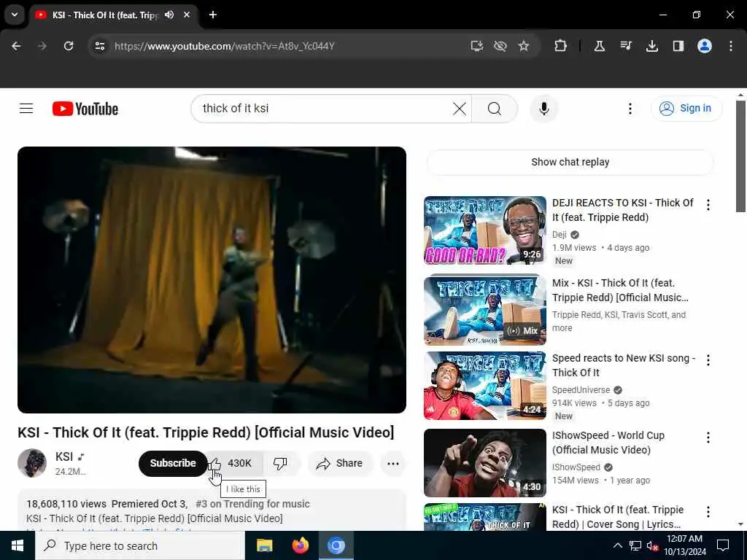Image resolution: width=747 pixels, height=560 pixels.
Task: Subscribe to KSI channel
Action: (x=173, y=463)
